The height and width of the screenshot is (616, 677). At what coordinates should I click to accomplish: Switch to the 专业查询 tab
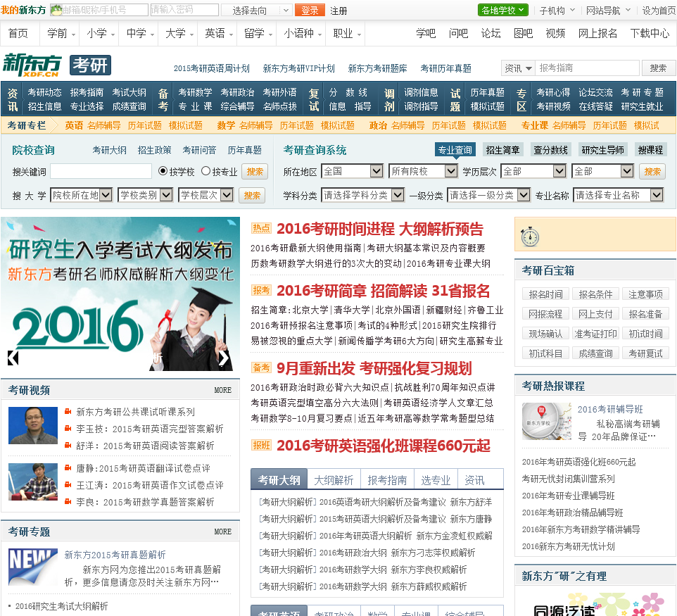click(455, 150)
